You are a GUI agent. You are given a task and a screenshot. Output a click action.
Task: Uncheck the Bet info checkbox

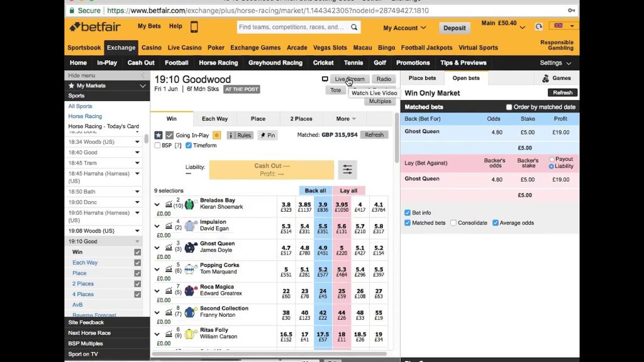(408, 212)
